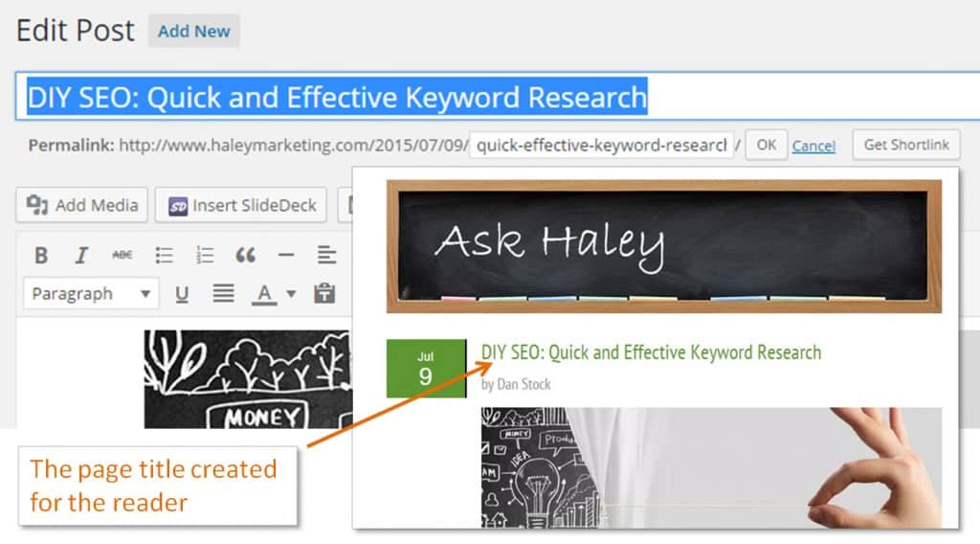Toggle Bold formatting in the editor toolbar
980x544 pixels.
(x=41, y=255)
